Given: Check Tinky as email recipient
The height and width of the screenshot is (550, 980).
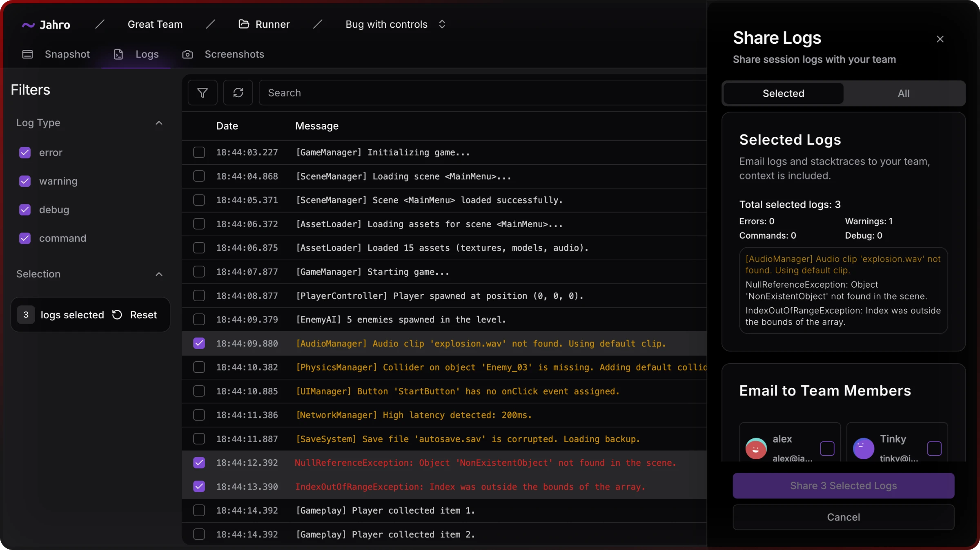Looking at the screenshot, I should pos(934,448).
